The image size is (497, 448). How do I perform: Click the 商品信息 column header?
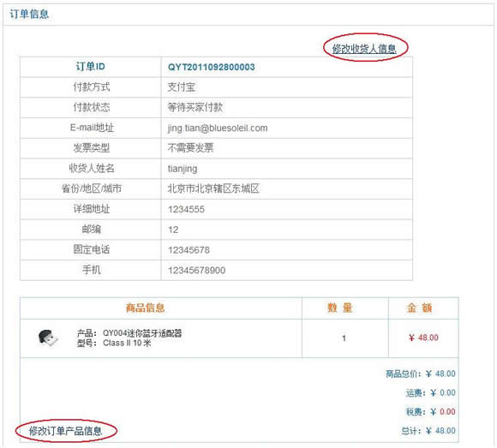145,308
